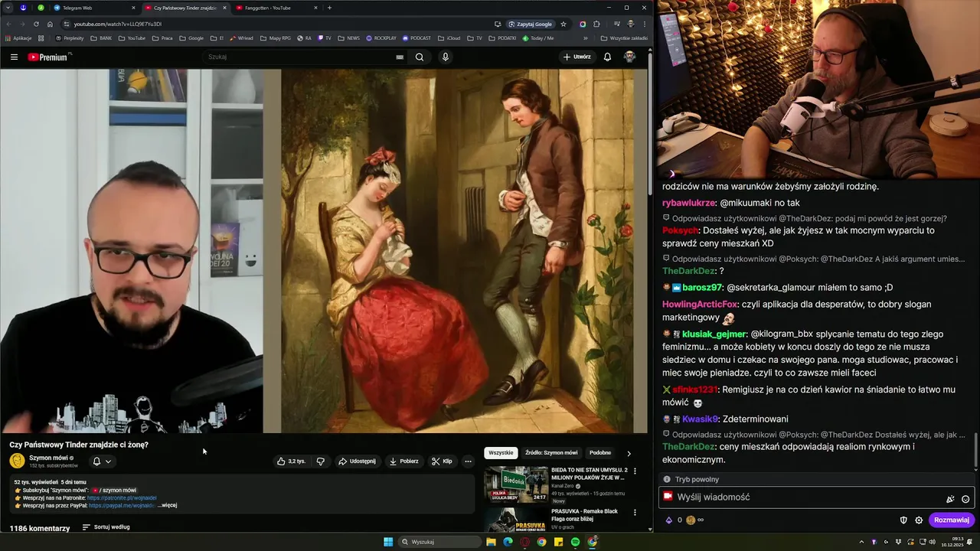This screenshot has height=551, width=980.
Task: Open Sortuj według comment sorting menu
Action: [x=106, y=527]
